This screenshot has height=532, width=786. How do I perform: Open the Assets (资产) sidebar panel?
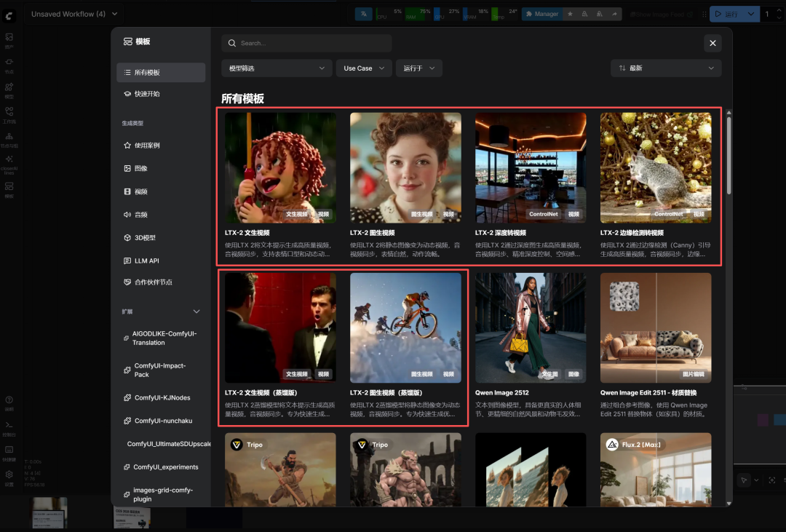[9, 40]
